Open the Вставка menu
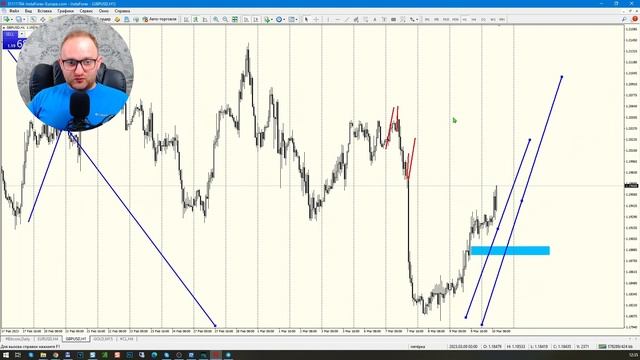 (44, 11)
